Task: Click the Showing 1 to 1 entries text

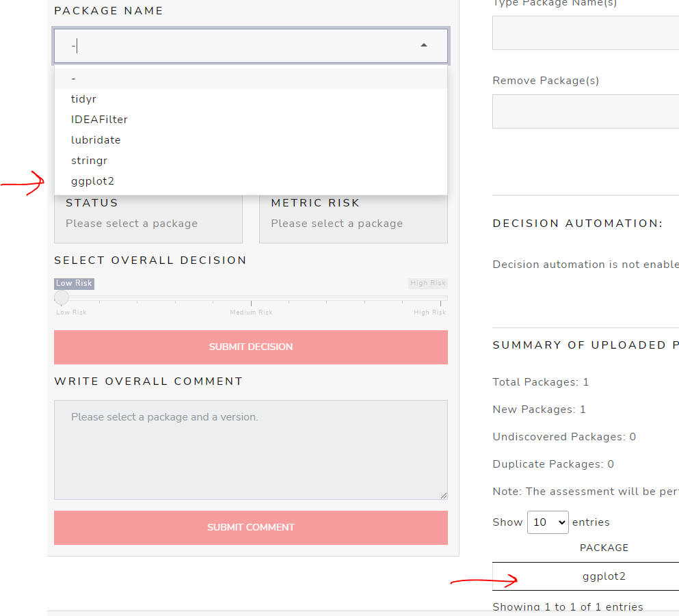Action: click(568, 606)
